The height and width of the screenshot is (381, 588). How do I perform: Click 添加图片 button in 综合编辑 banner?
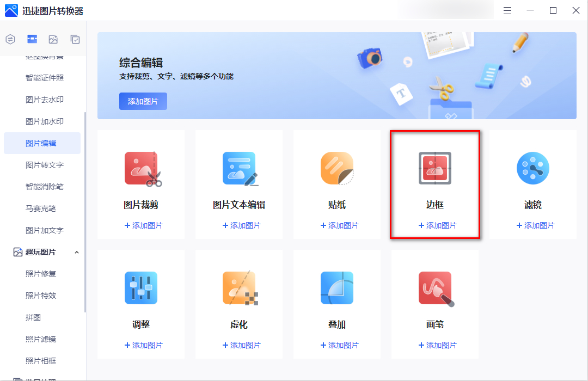coord(143,101)
